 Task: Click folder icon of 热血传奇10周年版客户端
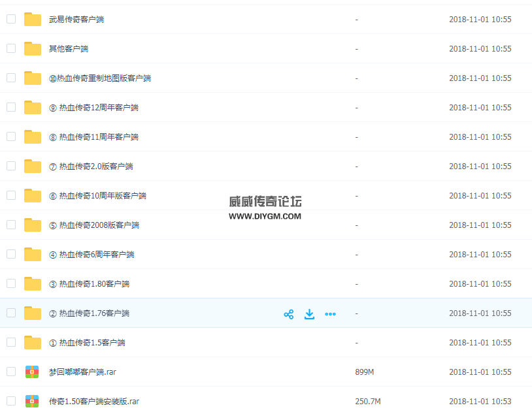pyautogui.click(x=33, y=196)
